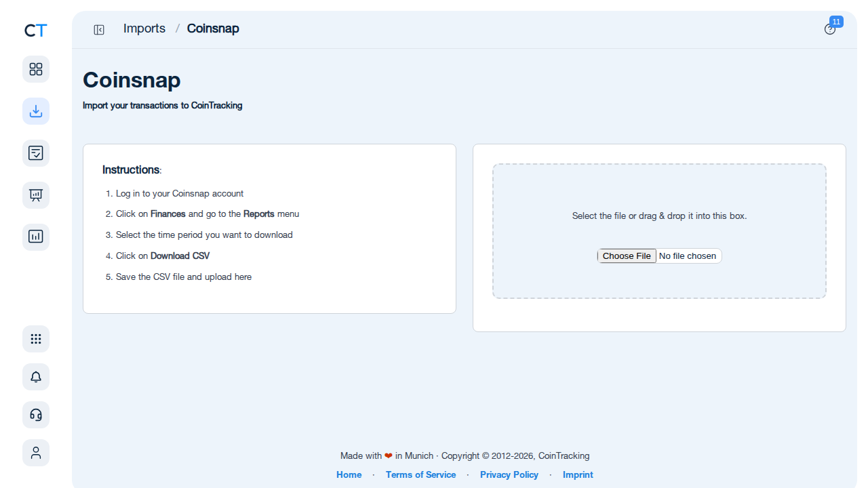Open the Terms of Service link
This screenshot has height=488, width=868.
point(420,474)
